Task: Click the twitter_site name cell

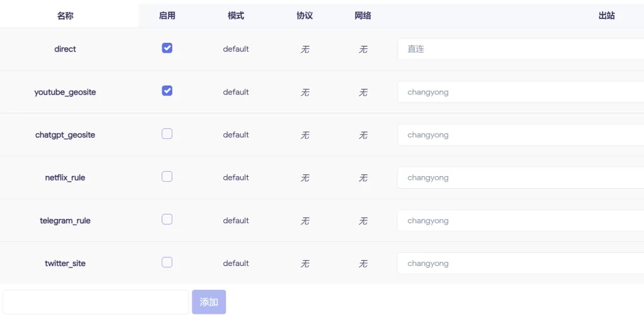Action: pyautogui.click(x=65, y=263)
